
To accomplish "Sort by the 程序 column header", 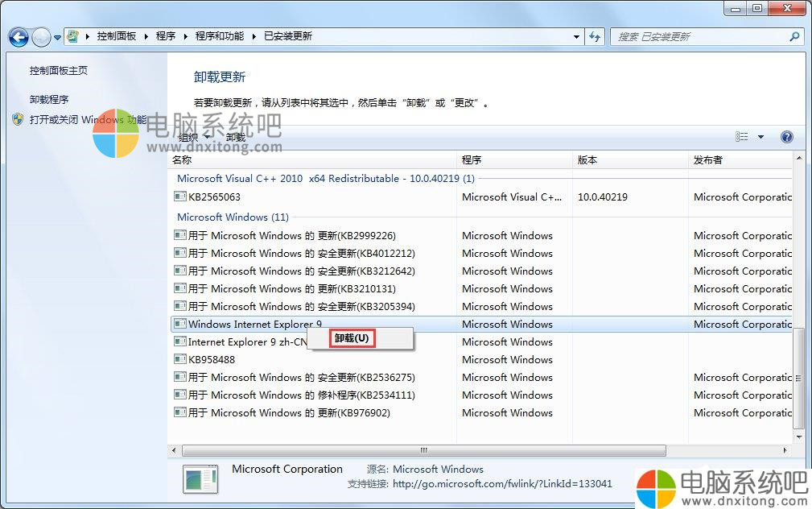I will 515,160.
